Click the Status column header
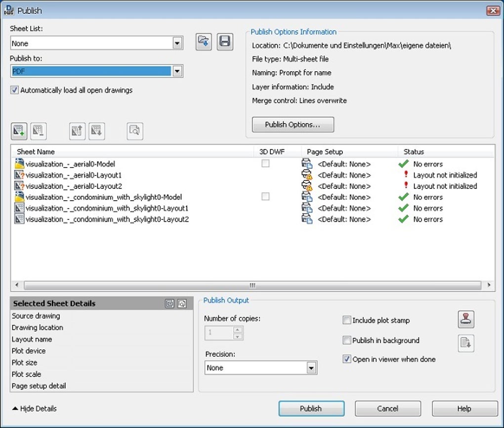 [446, 151]
